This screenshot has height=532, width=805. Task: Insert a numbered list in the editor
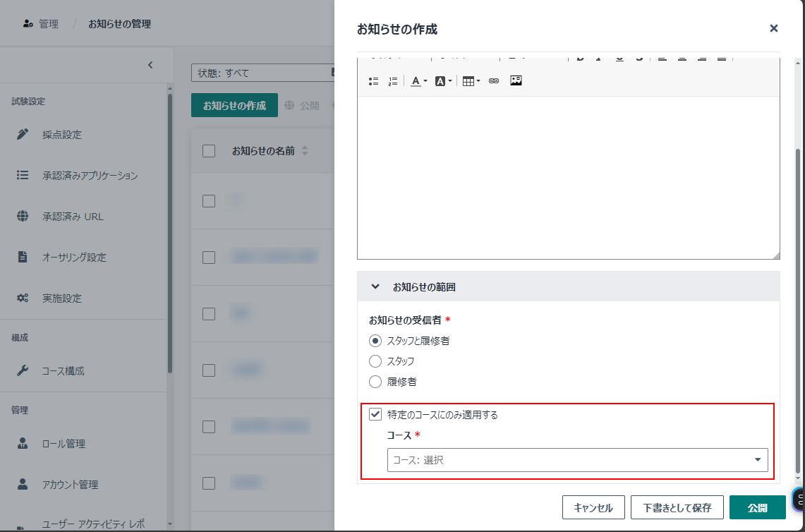(x=393, y=81)
